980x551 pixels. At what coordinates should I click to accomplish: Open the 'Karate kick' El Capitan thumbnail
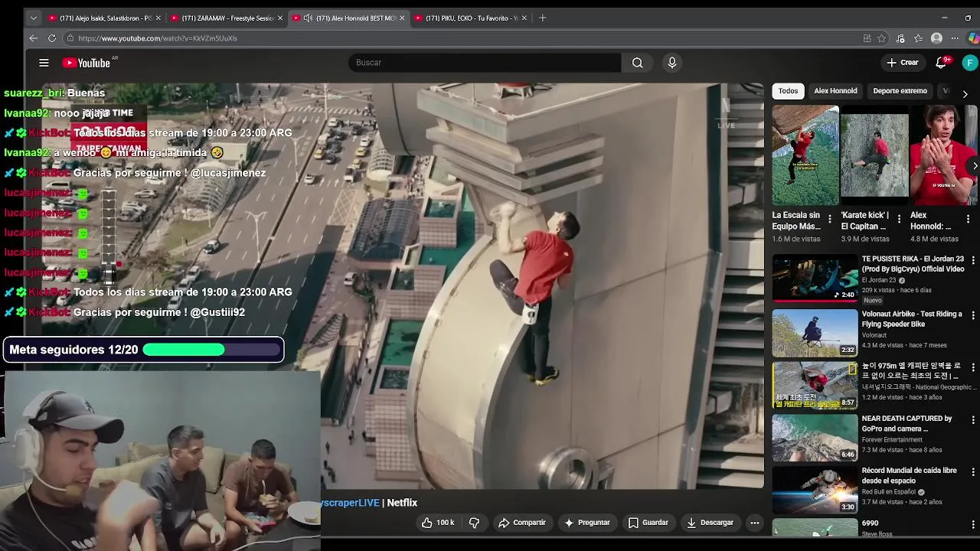874,156
